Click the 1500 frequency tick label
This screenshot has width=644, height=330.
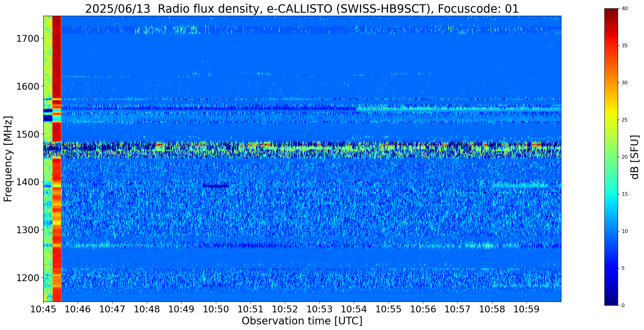click(28, 134)
